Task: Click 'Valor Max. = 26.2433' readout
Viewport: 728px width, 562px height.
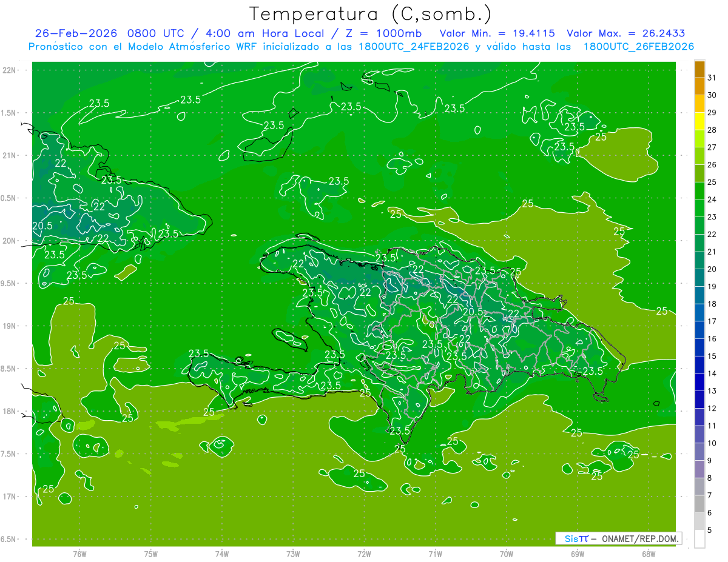Action: pos(626,33)
